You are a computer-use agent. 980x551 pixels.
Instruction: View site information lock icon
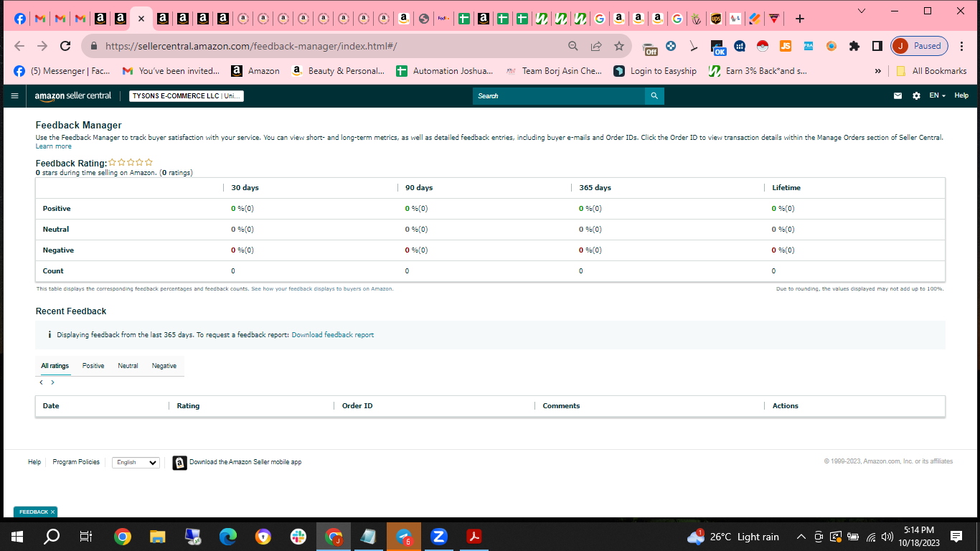[93, 46]
